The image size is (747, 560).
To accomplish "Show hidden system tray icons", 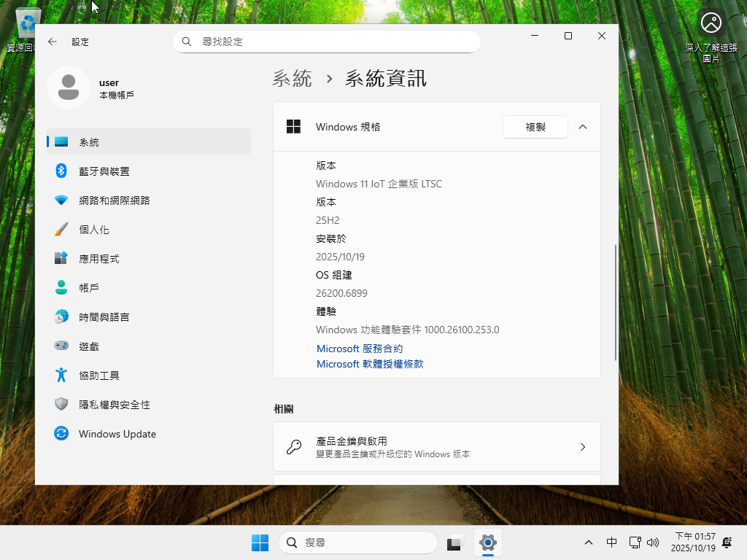I will (x=589, y=542).
